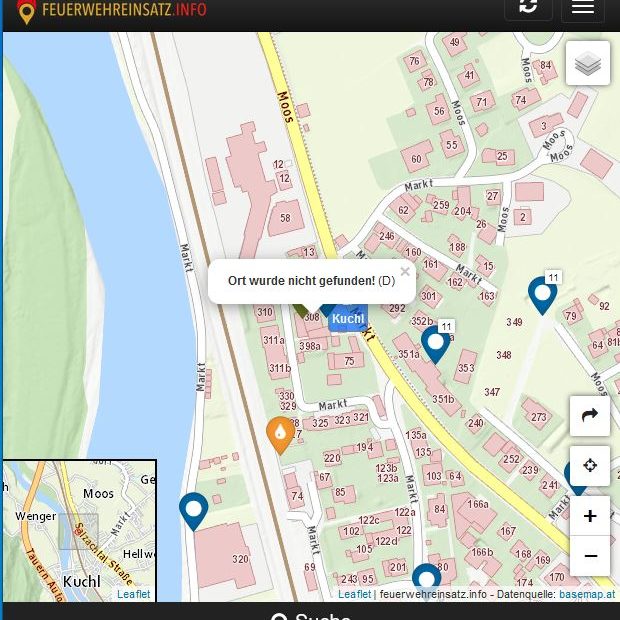Open the basemap.at data source link
Viewport: 620px width, 620px height.
click(x=587, y=594)
